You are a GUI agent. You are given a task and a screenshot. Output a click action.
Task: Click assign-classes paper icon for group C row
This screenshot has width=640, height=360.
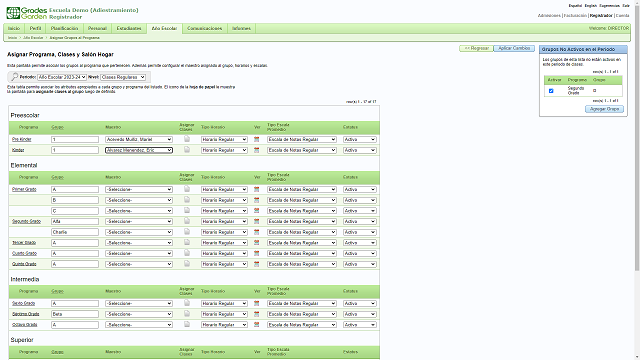click(x=187, y=210)
